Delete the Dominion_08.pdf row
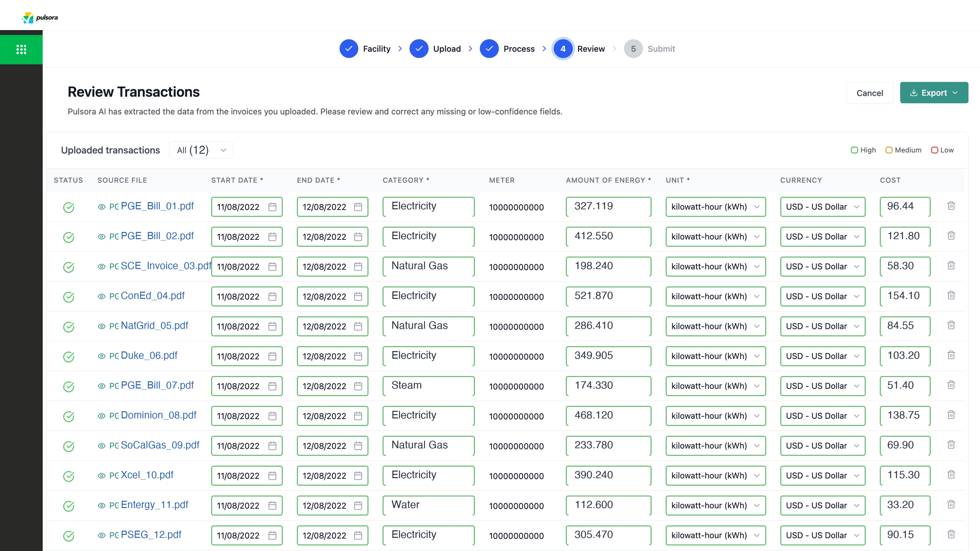 click(951, 415)
